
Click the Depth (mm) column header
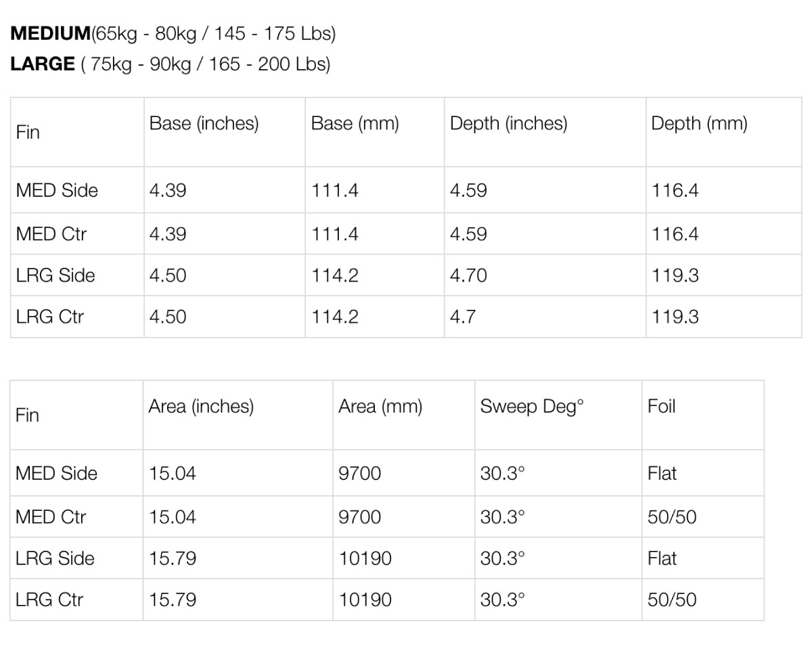coord(699,123)
